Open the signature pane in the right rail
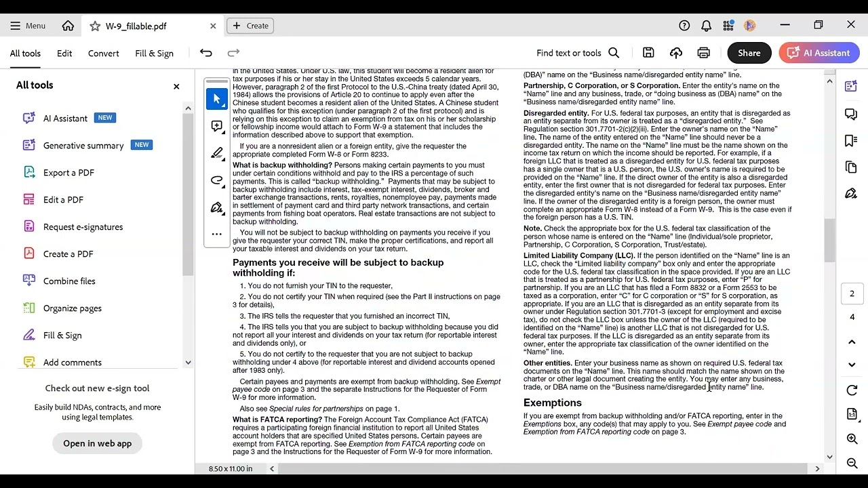Screen dimensions: 868x488 [851, 194]
